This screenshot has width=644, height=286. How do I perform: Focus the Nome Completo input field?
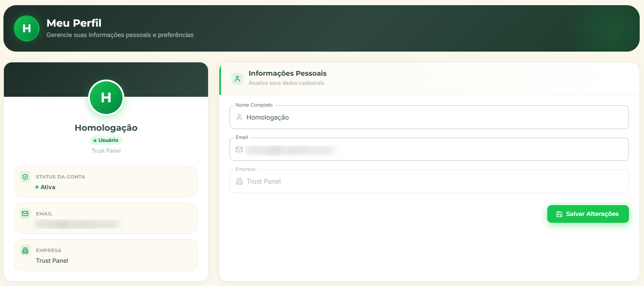429,117
